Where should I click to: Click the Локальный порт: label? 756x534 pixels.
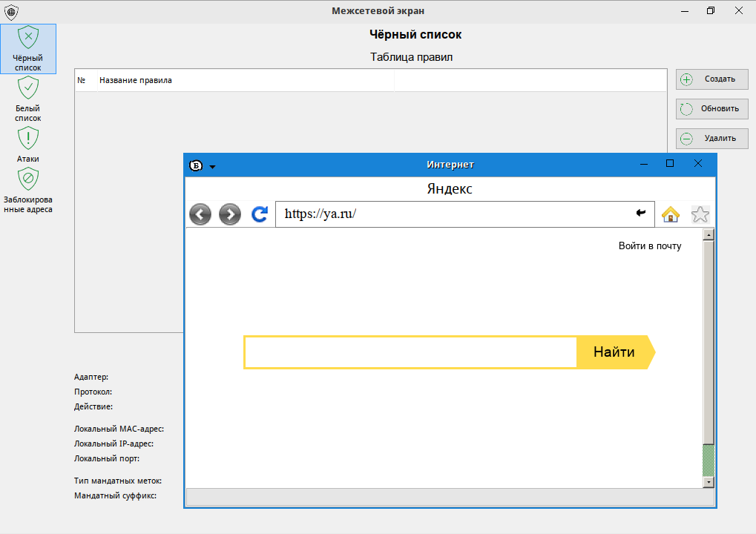[107, 459]
